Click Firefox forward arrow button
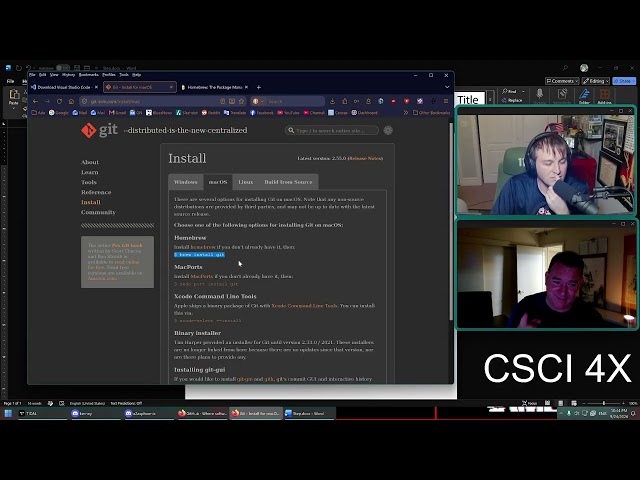640x480 pixels. pyautogui.click(x=47, y=101)
